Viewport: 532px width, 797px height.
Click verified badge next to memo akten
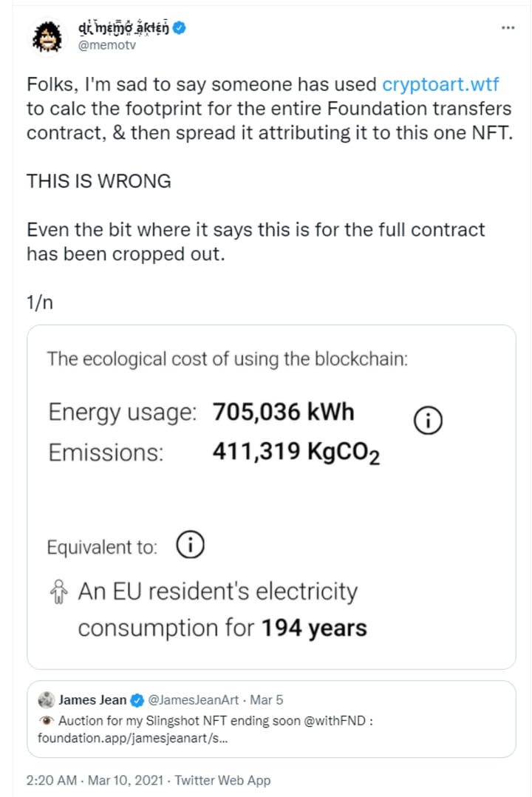180,29
